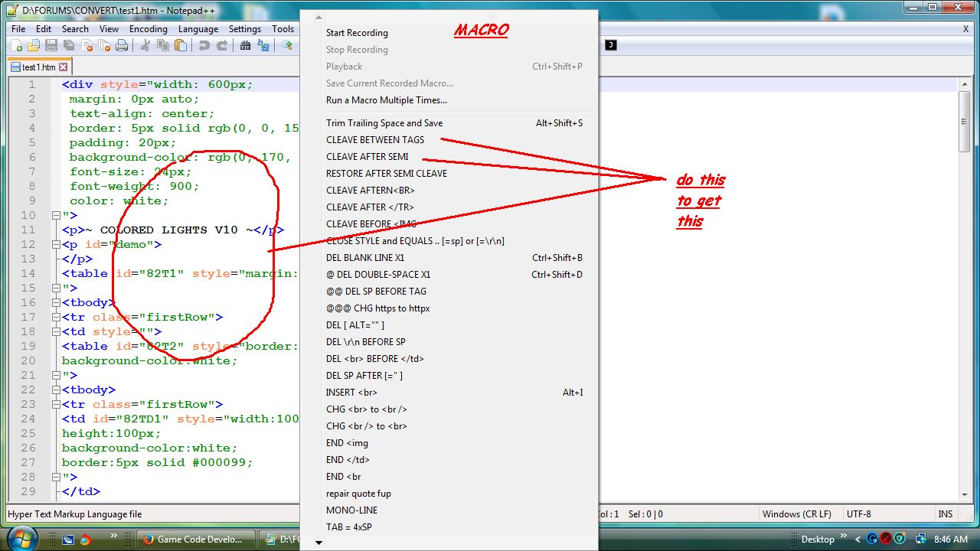The height and width of the screenshot is (551, 980).
Task: Select Trim Trailing Space and Save
Action: point(448,123)
